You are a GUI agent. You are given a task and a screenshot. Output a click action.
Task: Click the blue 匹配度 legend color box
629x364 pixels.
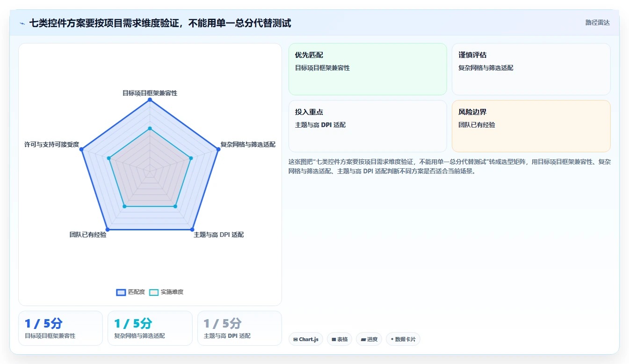[121, 292]
